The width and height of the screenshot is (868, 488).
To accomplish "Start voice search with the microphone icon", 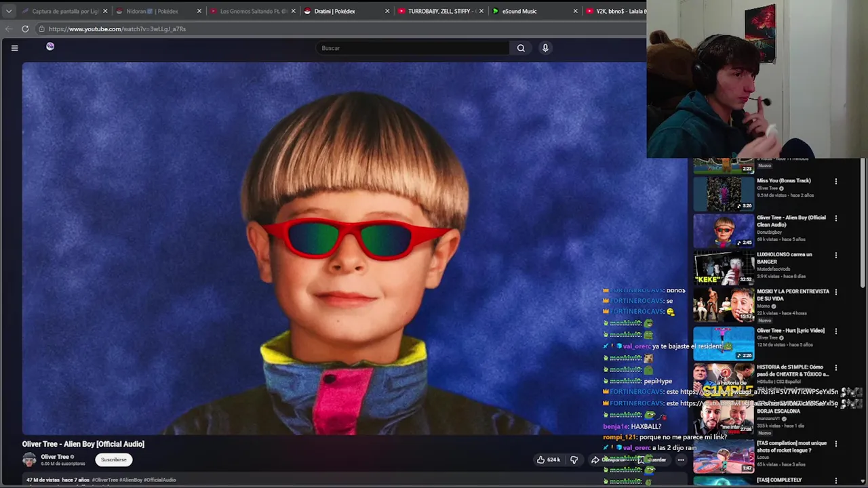I will (545, 47).
